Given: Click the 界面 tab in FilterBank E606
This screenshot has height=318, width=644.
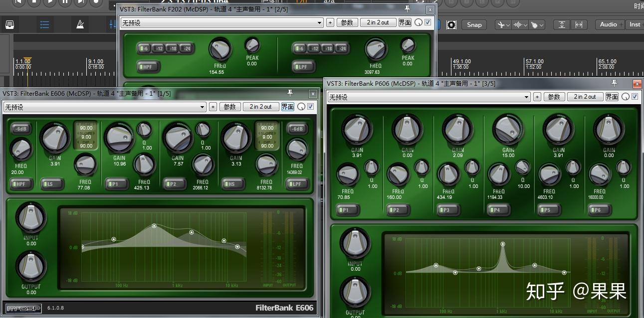Looking at the screenshot, I should click(287, 106).
